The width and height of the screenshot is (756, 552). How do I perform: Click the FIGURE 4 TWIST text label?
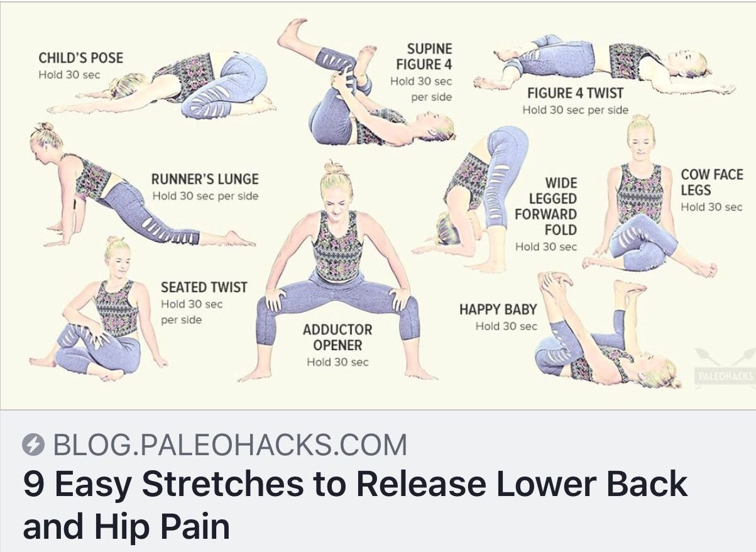tap(575, 93)
